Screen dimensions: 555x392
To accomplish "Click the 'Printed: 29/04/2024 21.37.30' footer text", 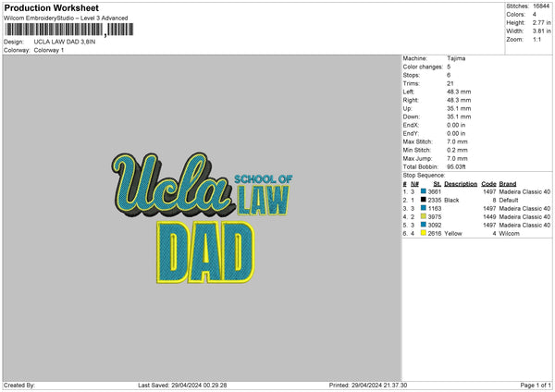I will point(368,386).
